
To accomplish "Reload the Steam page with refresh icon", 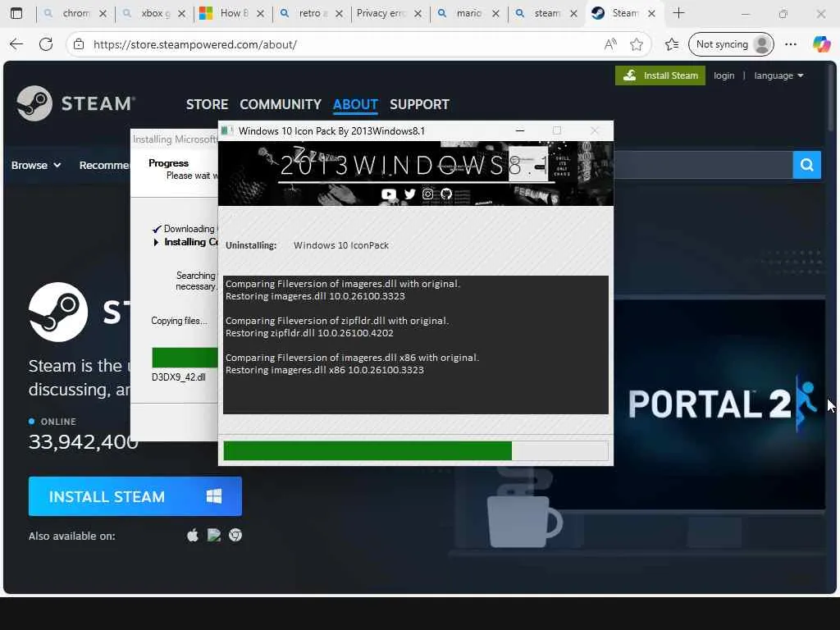I will click(46, 44).
